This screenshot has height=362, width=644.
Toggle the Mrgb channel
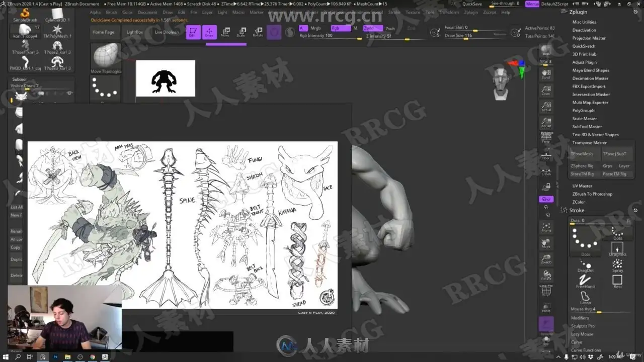point(315,28)
